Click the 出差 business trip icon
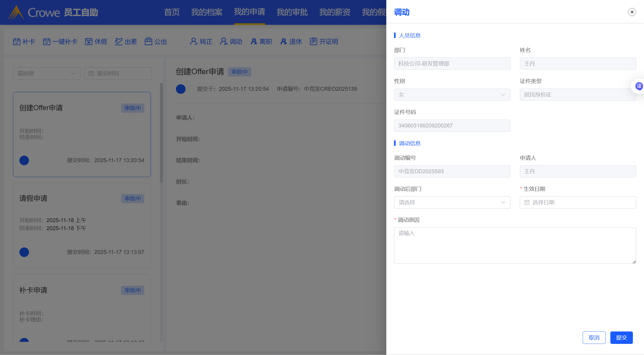Screen dimensions: 644x355 [119, 42]
